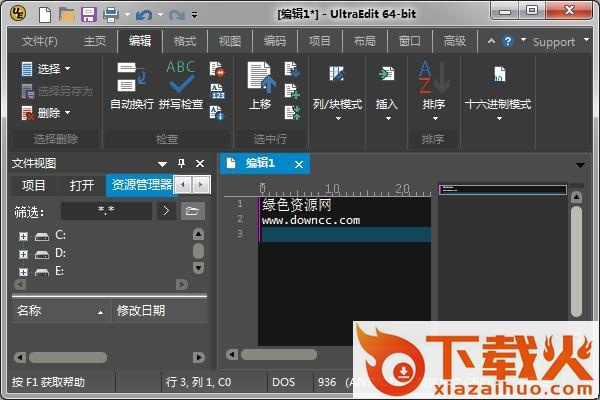Close the 编辑1 document tab
The width and height of the screenshot is (600, 400).
pos(299,165)
